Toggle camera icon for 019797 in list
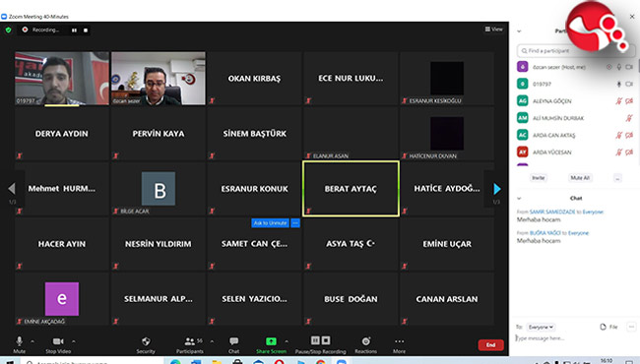 (x=629, y=84)
